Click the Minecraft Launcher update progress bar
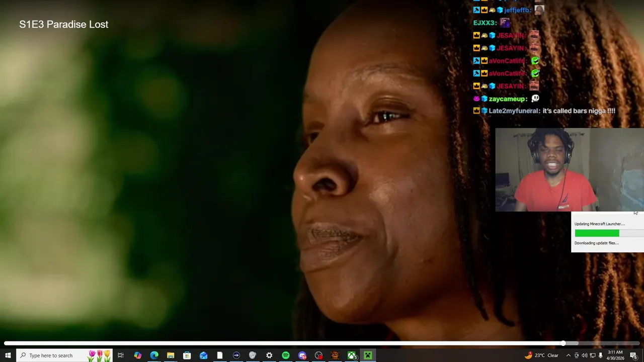 coord(609,233)
